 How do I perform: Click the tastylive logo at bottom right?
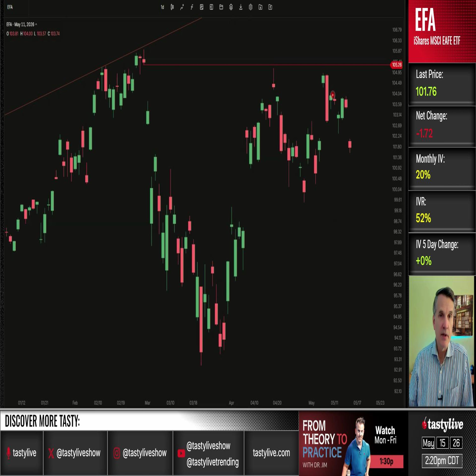(443, 424)
